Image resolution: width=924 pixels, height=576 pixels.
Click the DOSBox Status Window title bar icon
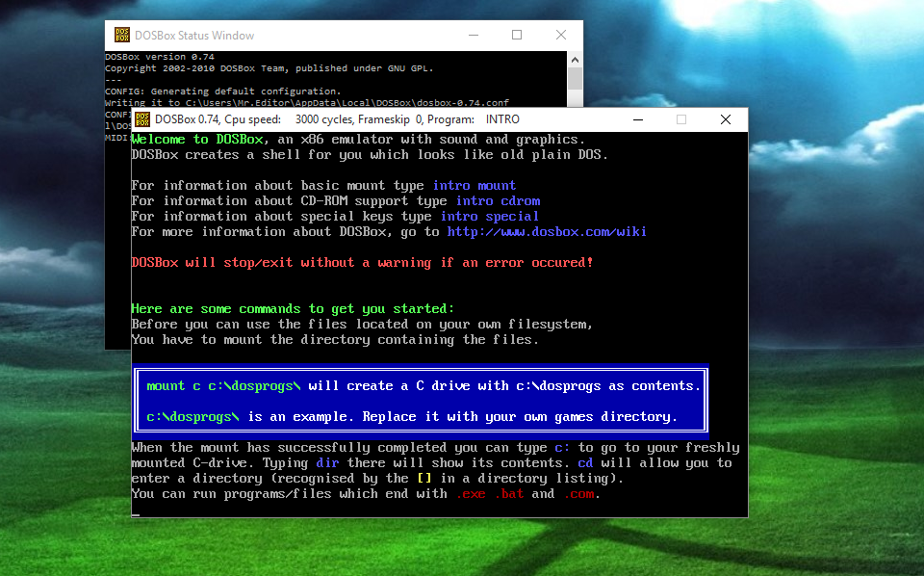(x=122, y=35)
